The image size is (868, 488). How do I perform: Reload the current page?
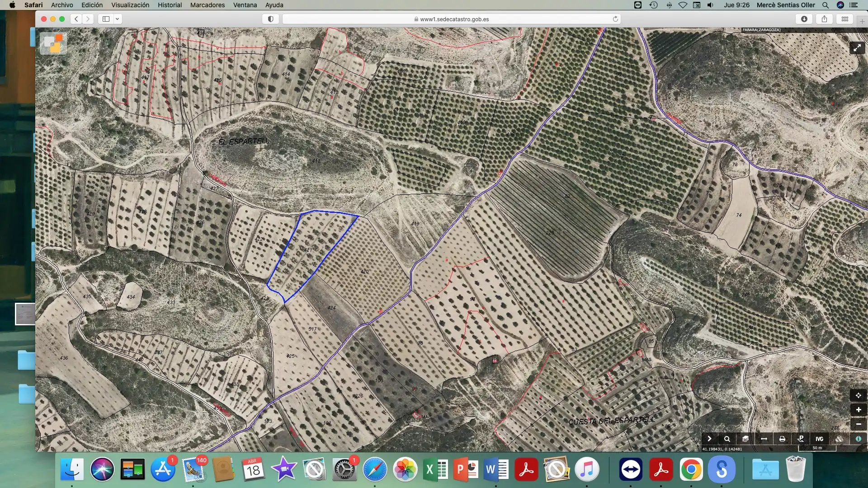pos(615,19)
